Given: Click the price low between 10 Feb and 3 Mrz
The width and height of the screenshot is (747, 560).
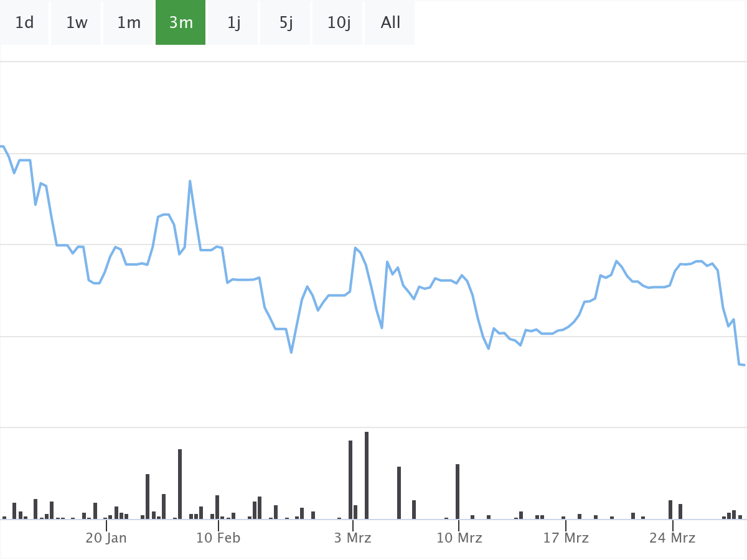Looking at the screenshot, I should tap(291, 352).
